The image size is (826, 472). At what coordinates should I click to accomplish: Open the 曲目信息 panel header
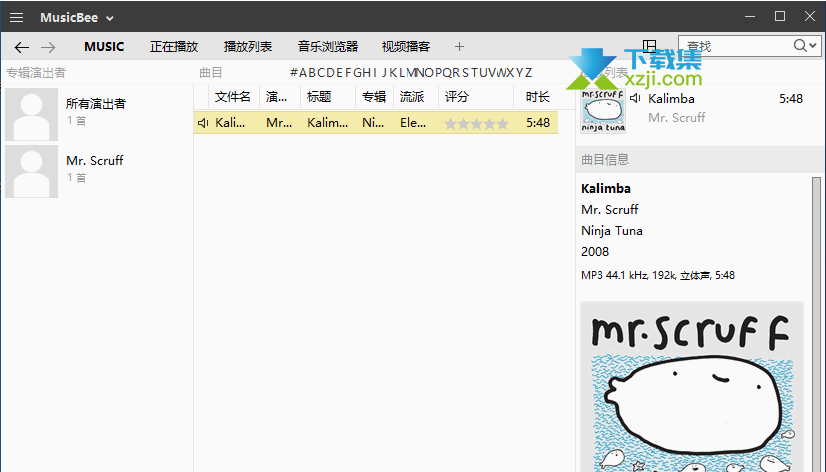point(605,160)
